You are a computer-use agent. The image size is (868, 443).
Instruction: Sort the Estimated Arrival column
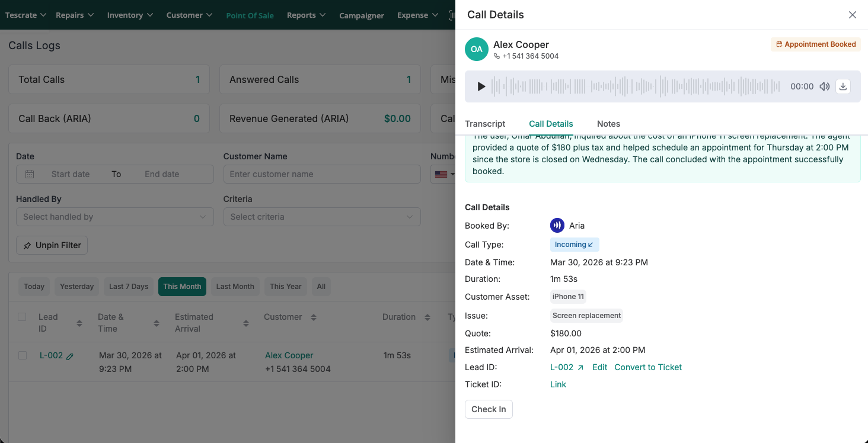245,323
